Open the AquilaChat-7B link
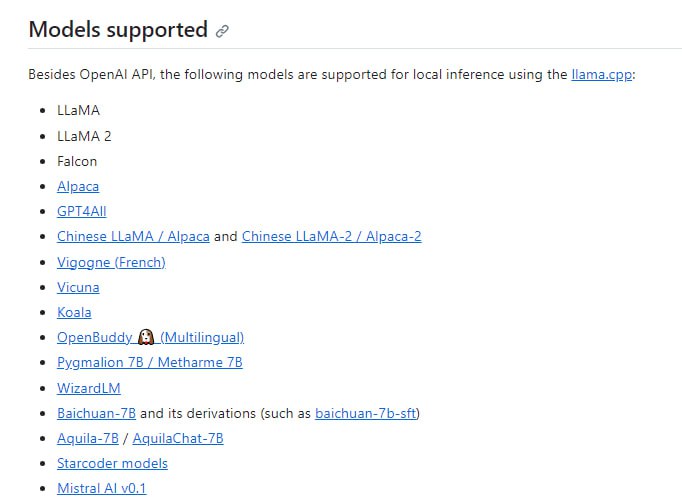 [178, 438]
